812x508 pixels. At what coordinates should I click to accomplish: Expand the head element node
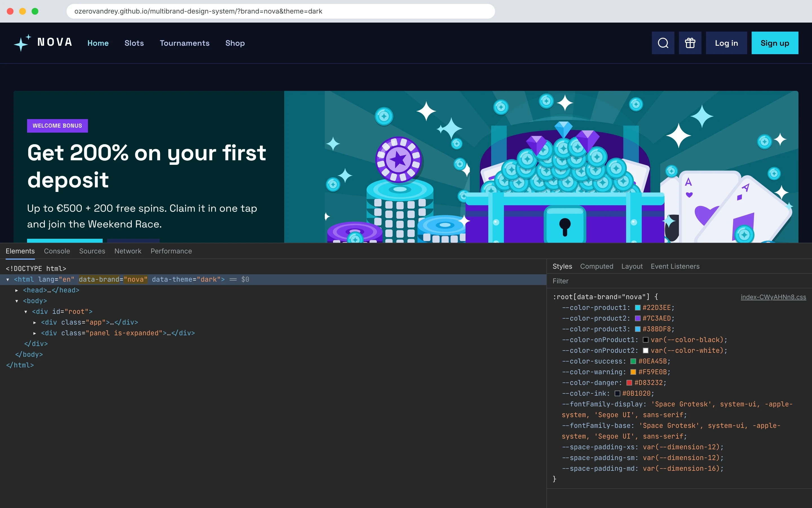pos(16,290)
